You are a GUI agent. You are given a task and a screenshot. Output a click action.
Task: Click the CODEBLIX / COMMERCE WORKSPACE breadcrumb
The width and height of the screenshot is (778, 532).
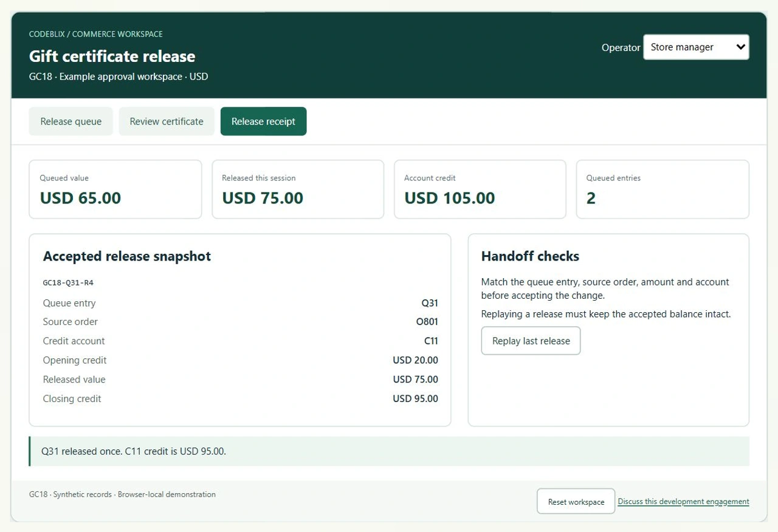pos(96,34)
